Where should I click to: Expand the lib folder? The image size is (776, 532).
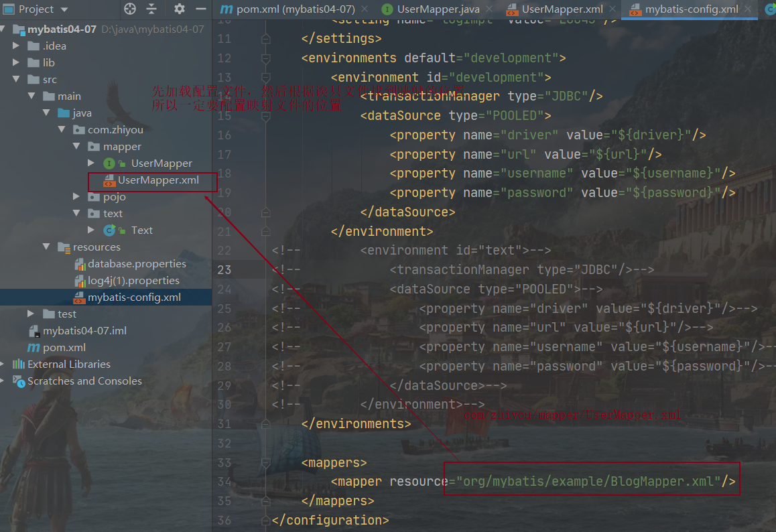[x=16, y=62]
